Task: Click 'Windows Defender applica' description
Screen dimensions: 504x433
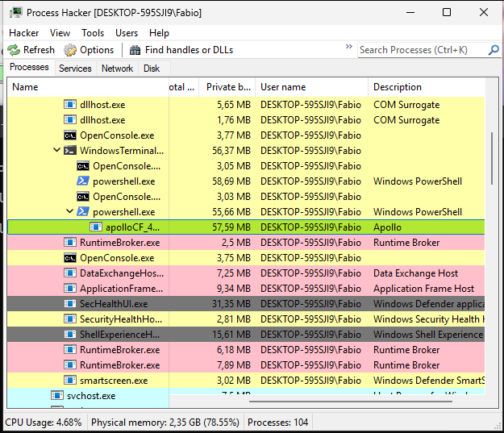Action: (429, 304)
